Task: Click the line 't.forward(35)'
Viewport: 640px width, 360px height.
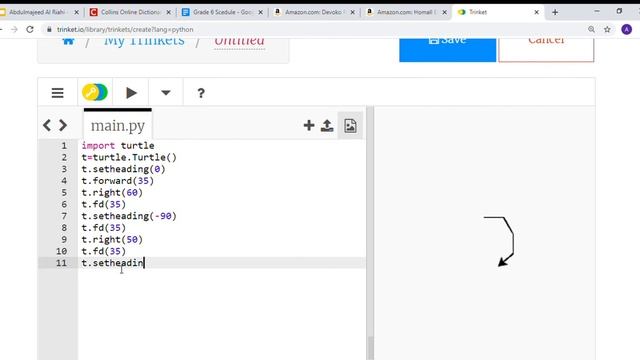Action: (x=118, y=181)
